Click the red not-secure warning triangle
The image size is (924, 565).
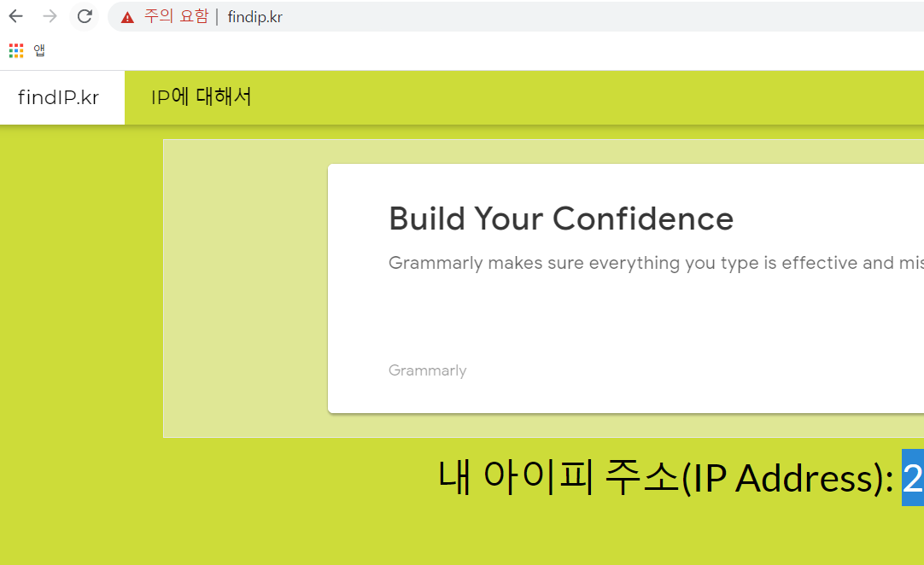pos(127,18)
